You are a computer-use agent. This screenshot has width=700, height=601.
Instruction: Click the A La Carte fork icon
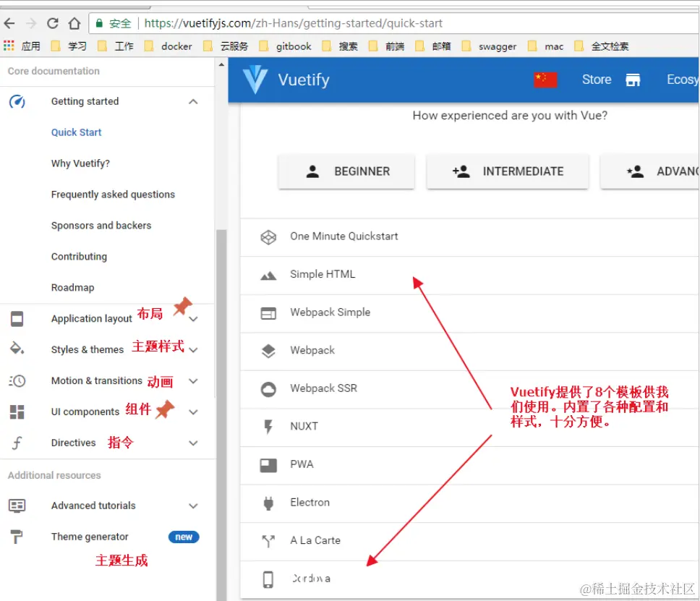[268, 541]
